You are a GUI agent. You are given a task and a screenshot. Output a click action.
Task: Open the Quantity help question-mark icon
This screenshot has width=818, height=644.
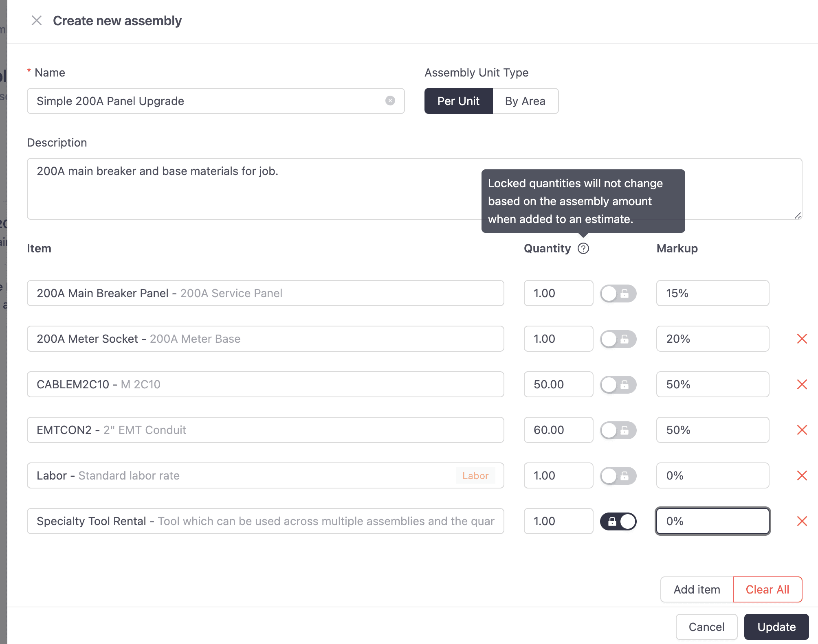point(583,248)
